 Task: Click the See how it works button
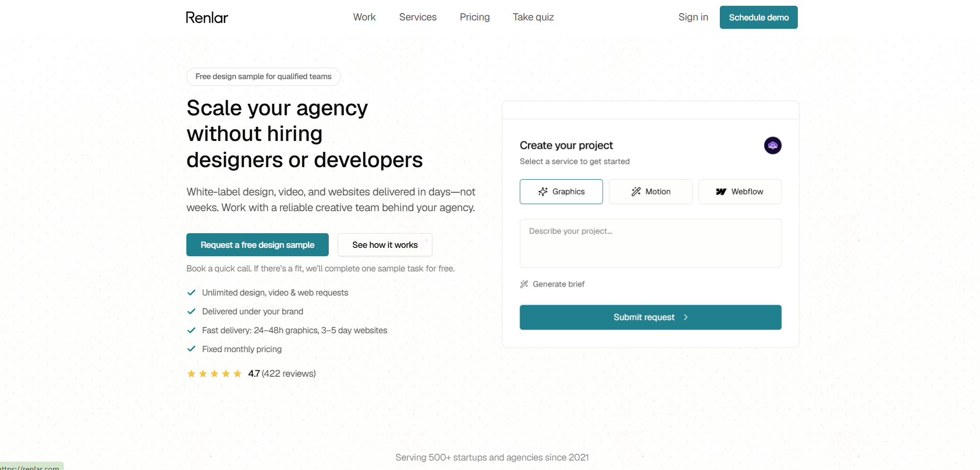tap(385, 245)
